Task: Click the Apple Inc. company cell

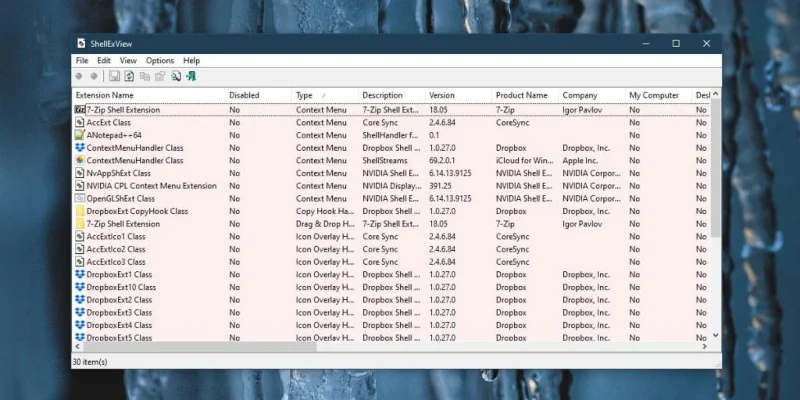Action: pyautogui.click(x=580, y=160)
